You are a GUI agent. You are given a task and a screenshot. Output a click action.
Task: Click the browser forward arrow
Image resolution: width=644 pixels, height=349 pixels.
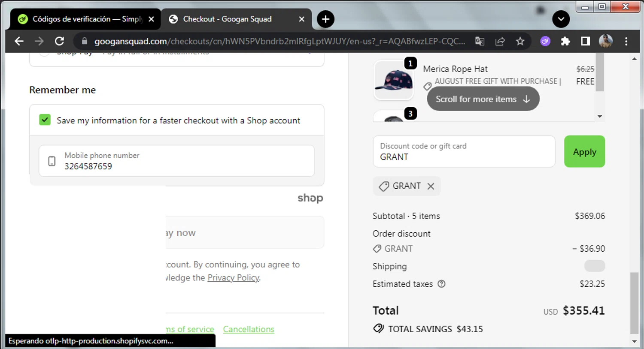(x=39, y=41)
